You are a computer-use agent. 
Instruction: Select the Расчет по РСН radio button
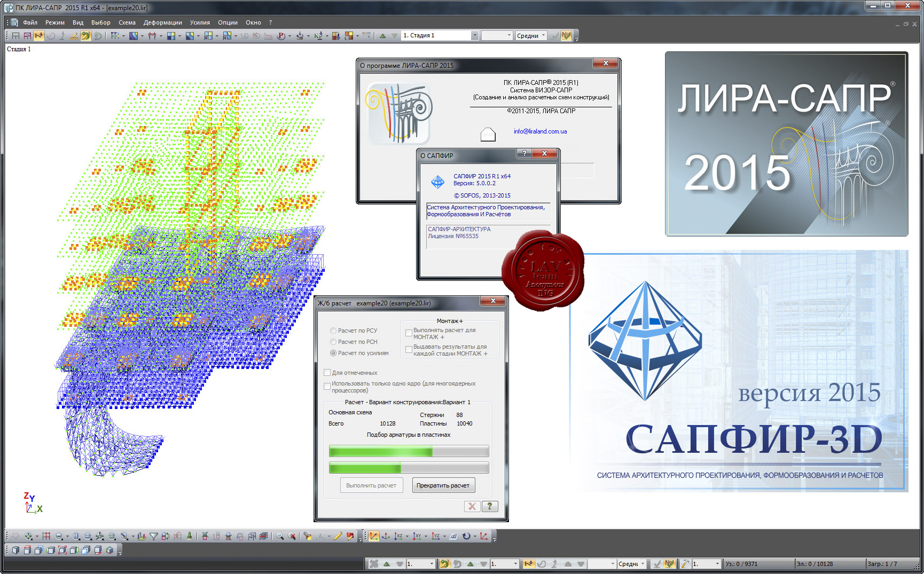[333, 342]
